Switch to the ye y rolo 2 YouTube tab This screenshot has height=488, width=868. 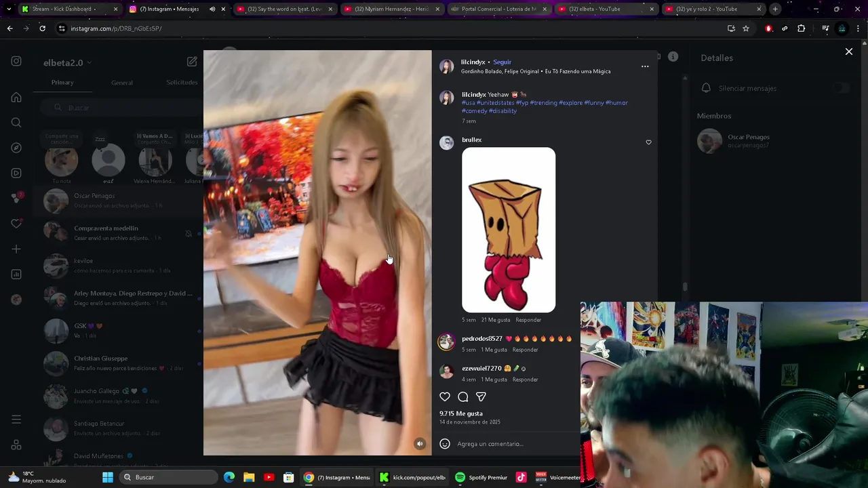click(712, 9)
